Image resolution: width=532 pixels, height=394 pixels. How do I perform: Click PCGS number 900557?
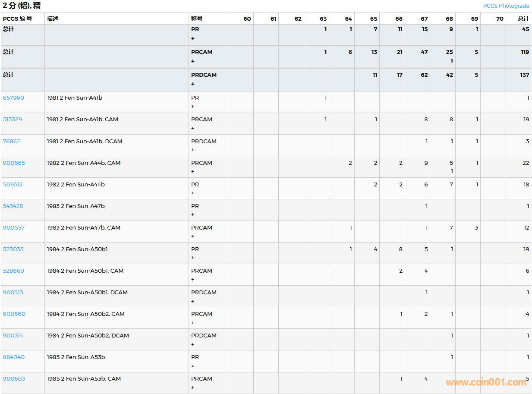(x=13, y=227)
